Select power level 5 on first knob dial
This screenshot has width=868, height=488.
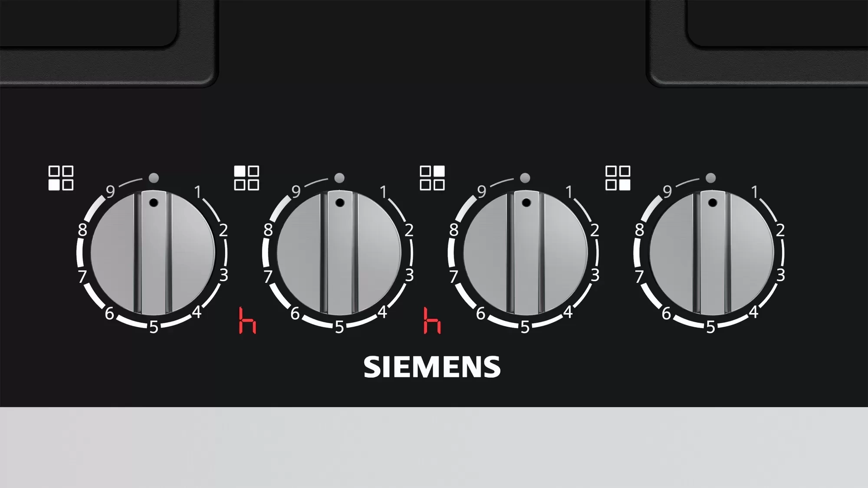pos(154,327)
